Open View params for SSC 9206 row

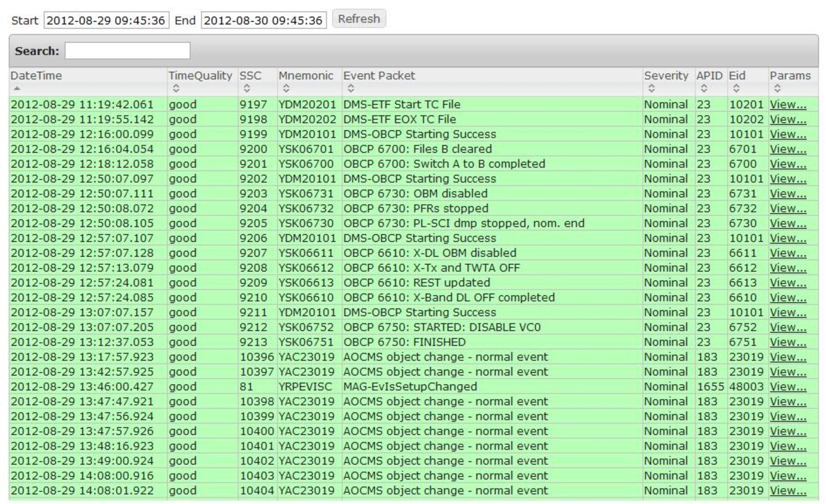pos(788,238)
